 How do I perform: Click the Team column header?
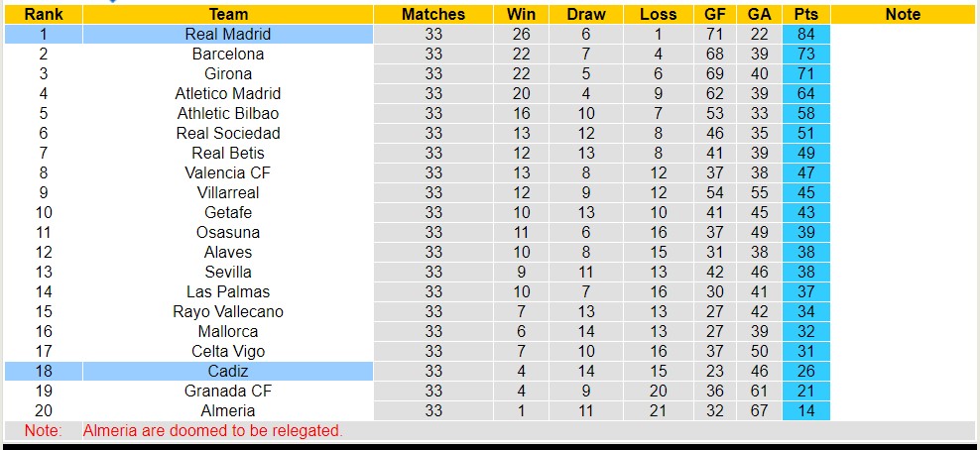[x=228, y=14]
